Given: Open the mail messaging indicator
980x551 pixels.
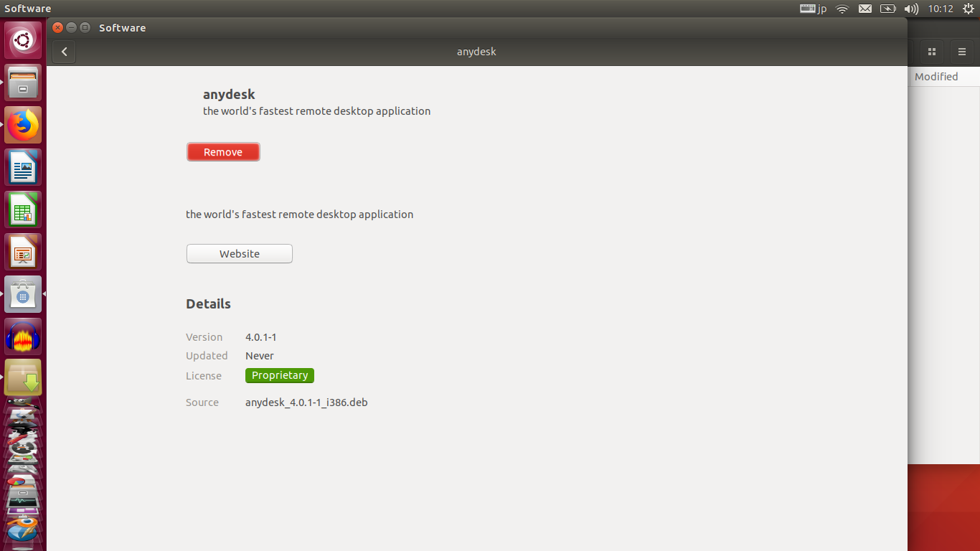Looking at the screenshot, I should 865,9.
